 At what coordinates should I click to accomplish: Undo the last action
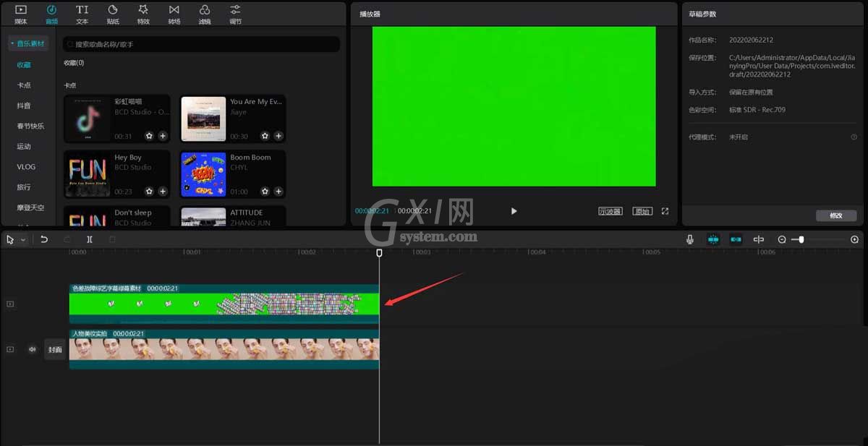click(44, 239)
